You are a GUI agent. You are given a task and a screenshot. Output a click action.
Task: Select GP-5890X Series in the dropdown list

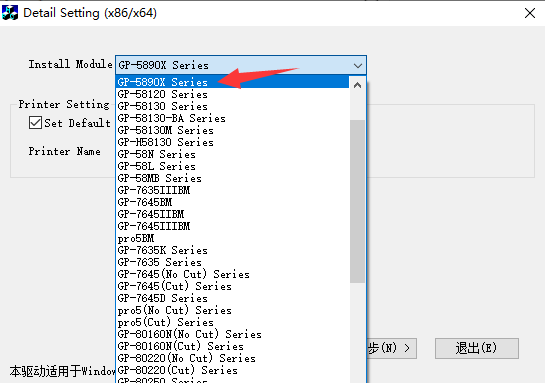233,82
